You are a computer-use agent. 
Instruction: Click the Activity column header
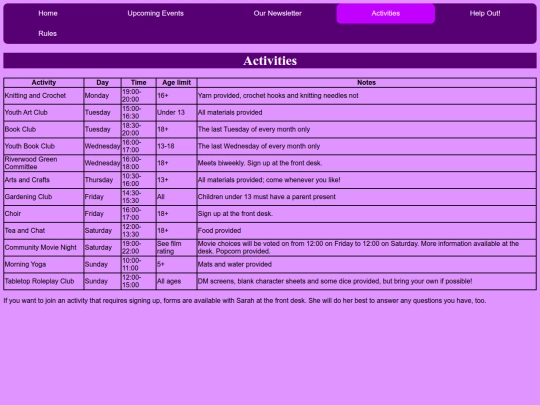click(44, 83)
